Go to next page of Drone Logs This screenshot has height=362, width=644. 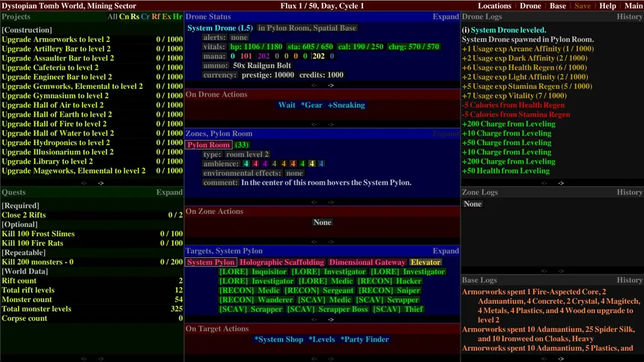[x=561, y=183]
